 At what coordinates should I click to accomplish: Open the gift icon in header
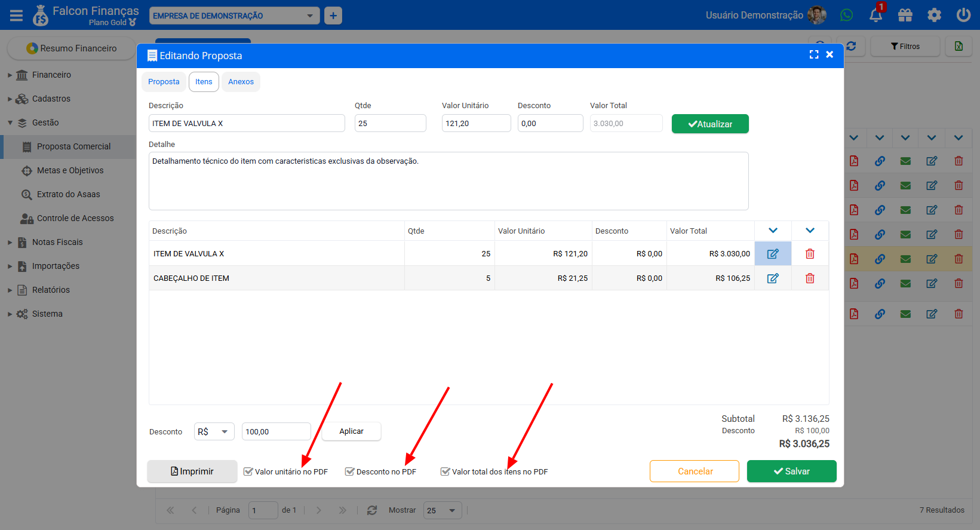[905, 15]
